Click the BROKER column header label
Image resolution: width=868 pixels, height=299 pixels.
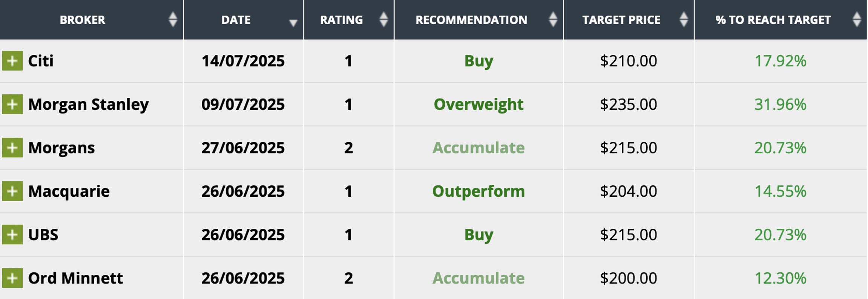[82, 20]
